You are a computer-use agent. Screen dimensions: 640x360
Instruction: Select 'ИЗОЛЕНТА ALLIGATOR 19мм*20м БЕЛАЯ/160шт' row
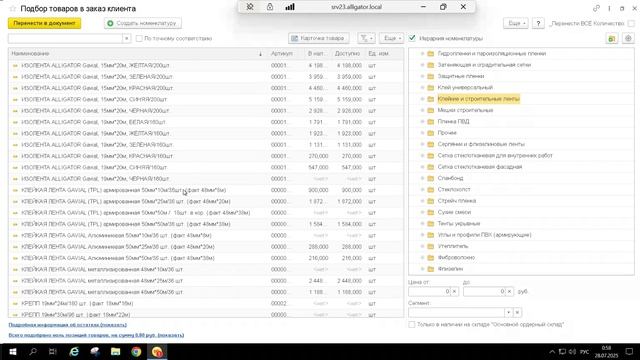pyautogui.click(x=206, y=122)
